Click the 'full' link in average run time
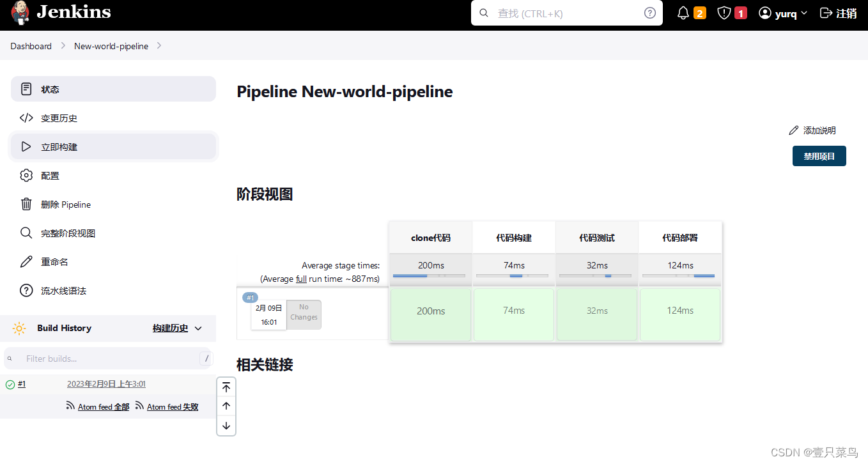868x464 pixels. [301, 279]
